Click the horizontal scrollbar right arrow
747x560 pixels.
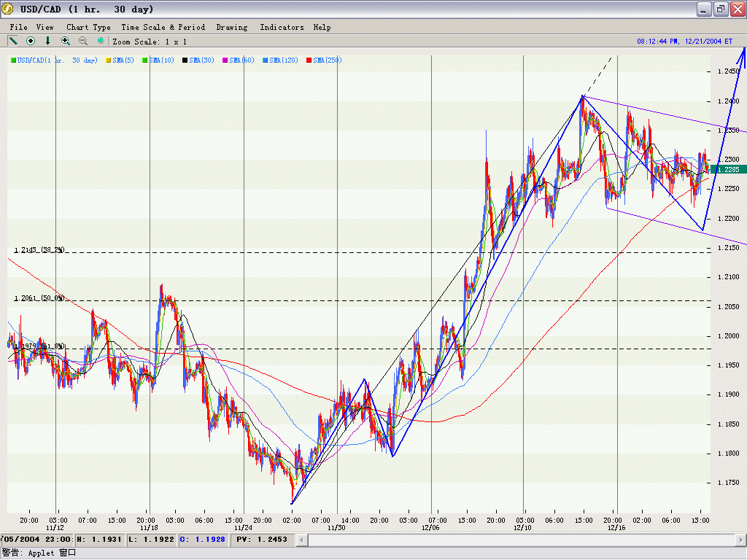coord(739,540)
